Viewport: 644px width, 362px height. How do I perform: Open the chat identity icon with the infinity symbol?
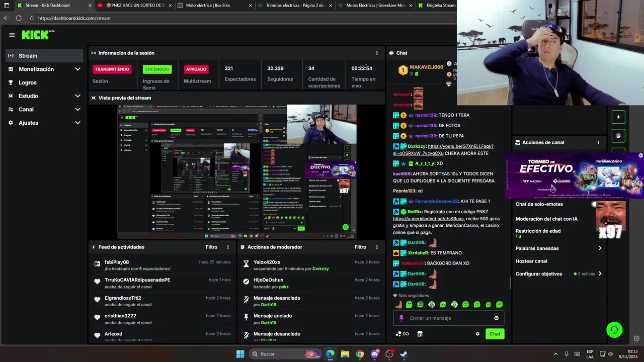402,334
